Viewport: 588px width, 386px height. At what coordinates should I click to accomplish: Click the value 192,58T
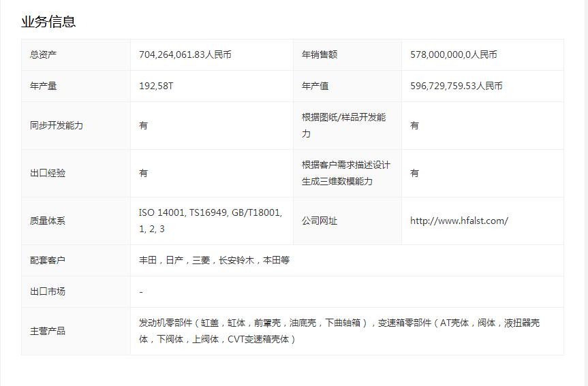(x=156, y=86)
